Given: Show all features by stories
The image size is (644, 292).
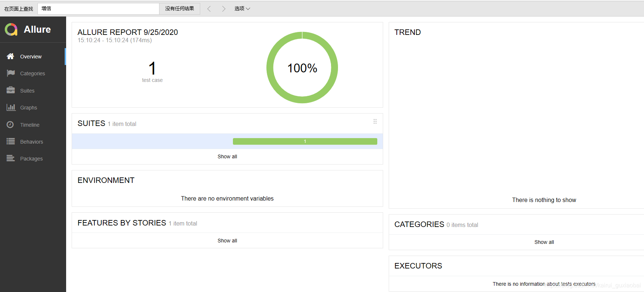Looking at the screenshot, I should 227,241.
